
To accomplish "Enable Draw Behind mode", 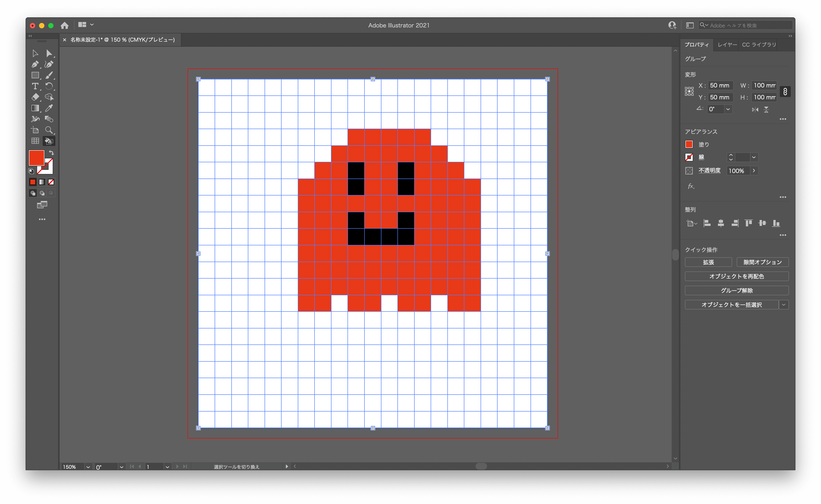I will click(x=42, y=193).
